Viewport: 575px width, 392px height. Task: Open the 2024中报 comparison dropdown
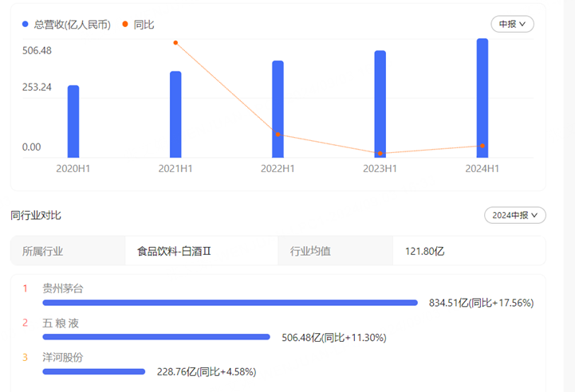tap(515, 215)
